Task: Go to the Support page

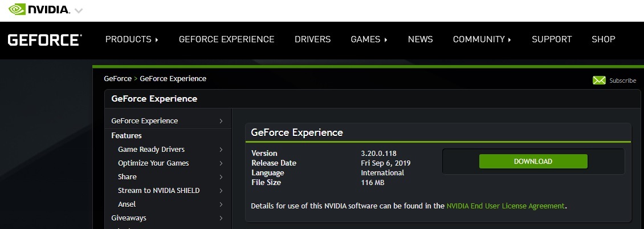Action: 552,39
